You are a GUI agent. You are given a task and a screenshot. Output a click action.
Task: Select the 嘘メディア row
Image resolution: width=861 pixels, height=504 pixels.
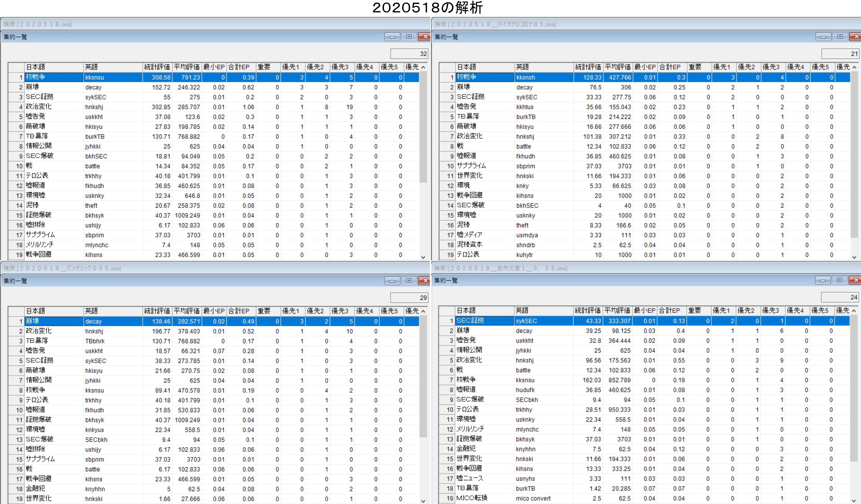pos(469,235)
